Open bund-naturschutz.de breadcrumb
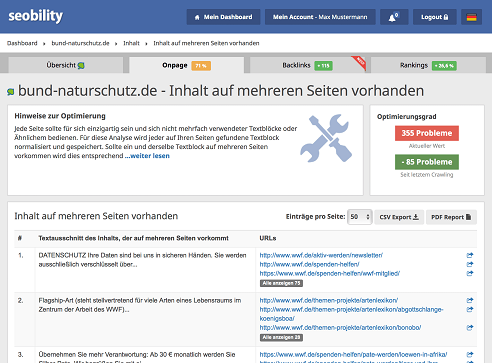Image resolution: width=492 pixels, height=363 pixels. click(80, 43)
